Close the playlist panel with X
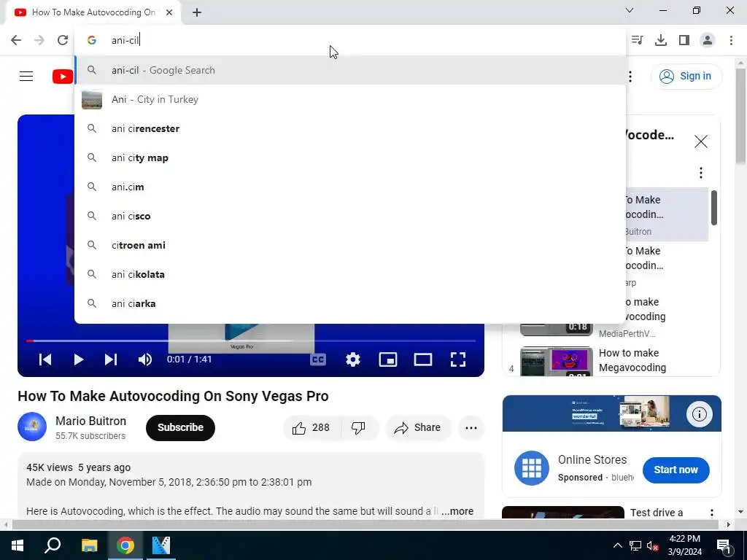Screen dimensions: 747x560 pyautogui.click(x=701, y=141)
